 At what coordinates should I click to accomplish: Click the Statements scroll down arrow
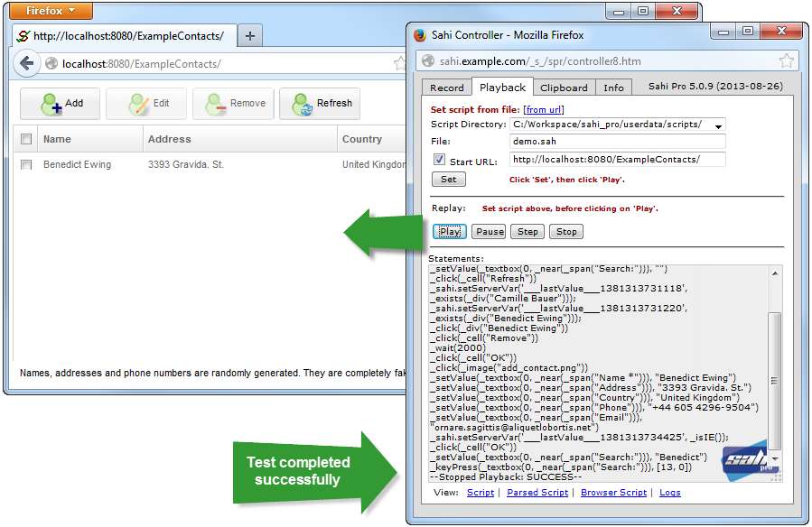point(775,458)
